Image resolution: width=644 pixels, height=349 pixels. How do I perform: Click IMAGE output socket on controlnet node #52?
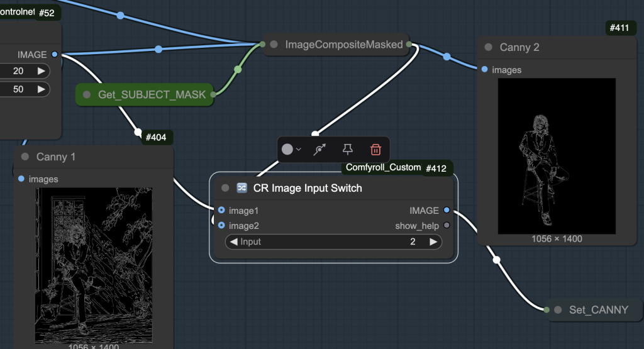tap(55, 54)
